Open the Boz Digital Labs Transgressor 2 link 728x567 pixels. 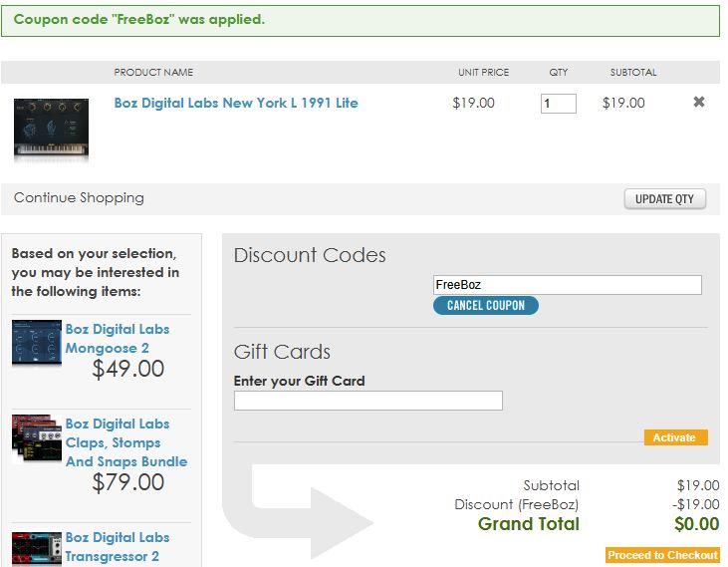118,546
